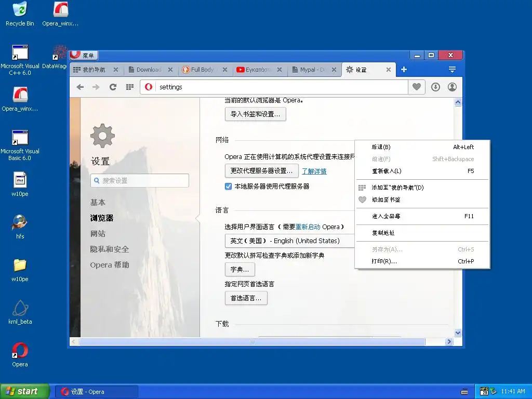Select the Opera shortcut desktop icon

(x=20, y=354)
